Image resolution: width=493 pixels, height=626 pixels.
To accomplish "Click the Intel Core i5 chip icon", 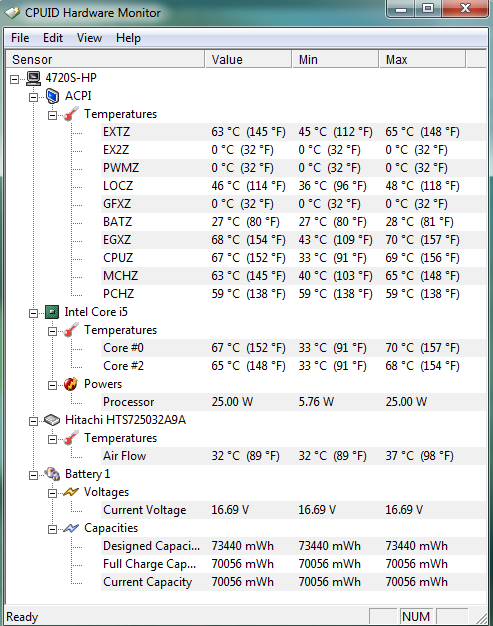I will point(52,312).
